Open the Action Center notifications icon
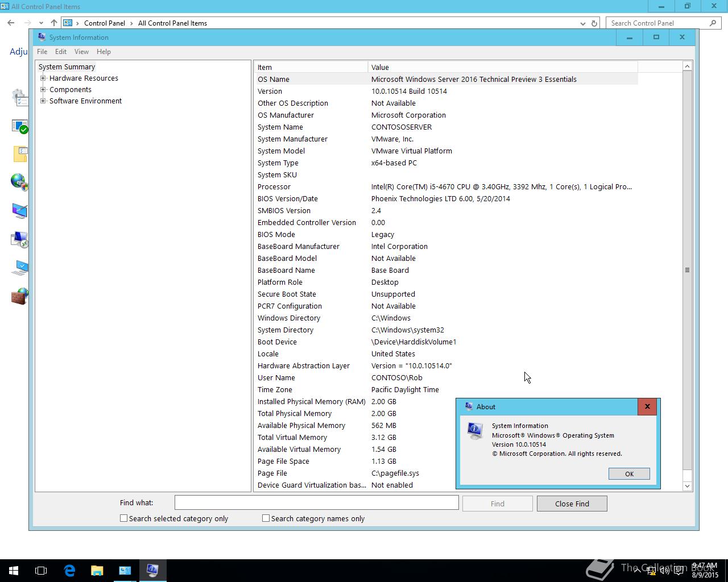The width and height of the screenshot is (728, 582). pyautogui.click(x=679, y=571)
